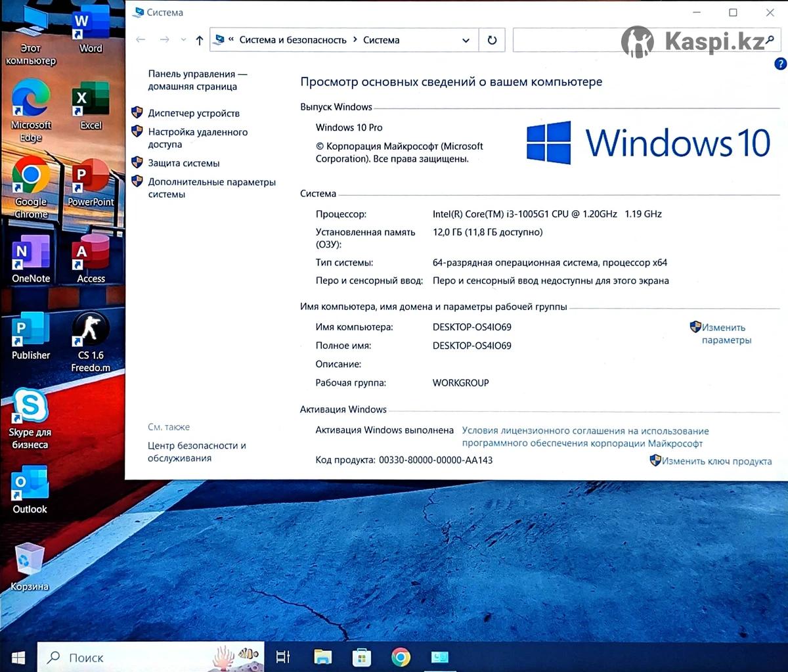Click Изменить параметры for computer name

tap(726, 334)
